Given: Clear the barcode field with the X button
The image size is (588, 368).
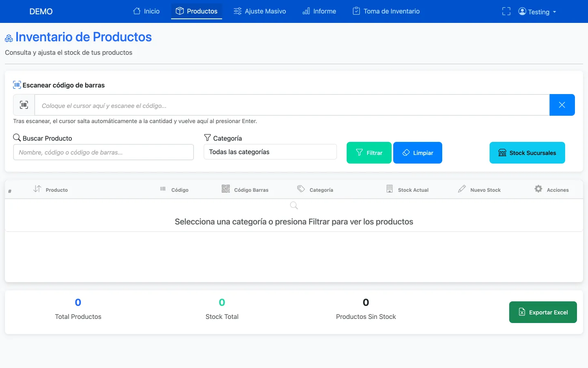Looking at the screenshot, I should [x=562, y=105].
